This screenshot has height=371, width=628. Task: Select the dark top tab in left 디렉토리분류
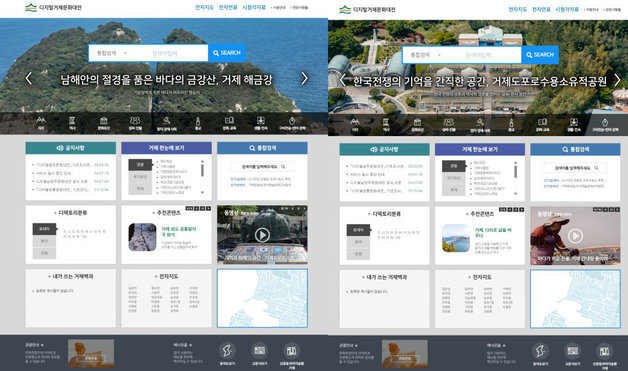[x=44, y=229]
